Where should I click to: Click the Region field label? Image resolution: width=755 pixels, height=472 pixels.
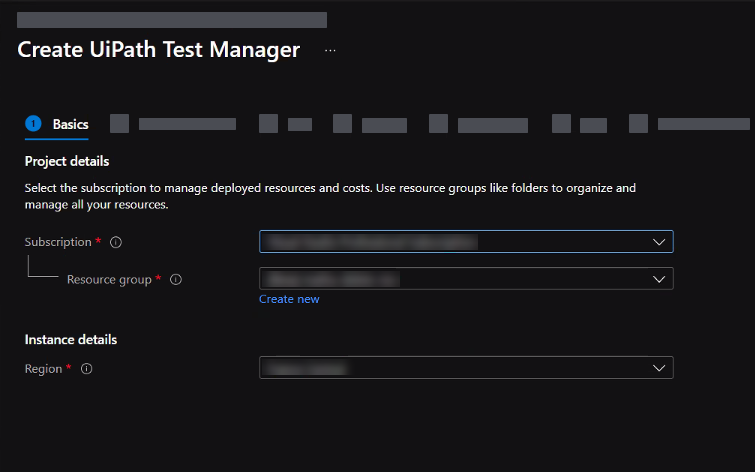(43, 369)
